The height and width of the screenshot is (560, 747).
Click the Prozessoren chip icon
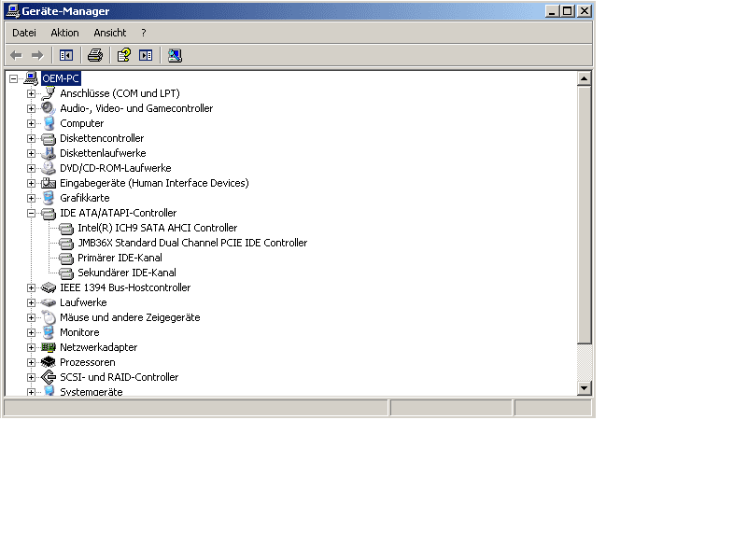point(49,362)
